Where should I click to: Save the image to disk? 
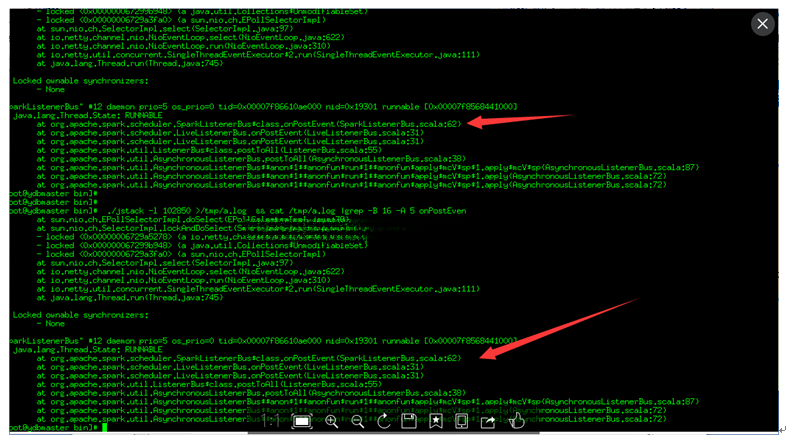[409, 421]
